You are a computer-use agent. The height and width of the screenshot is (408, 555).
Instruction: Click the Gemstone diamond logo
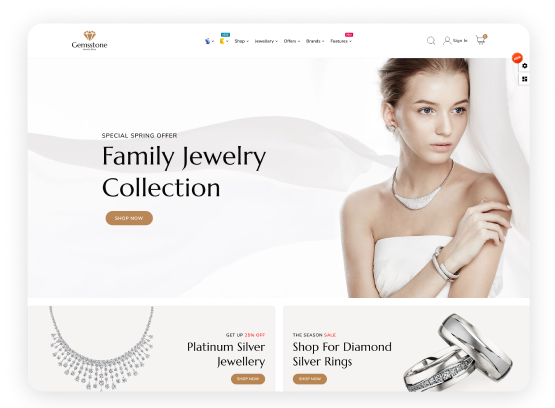click(89, 40)
